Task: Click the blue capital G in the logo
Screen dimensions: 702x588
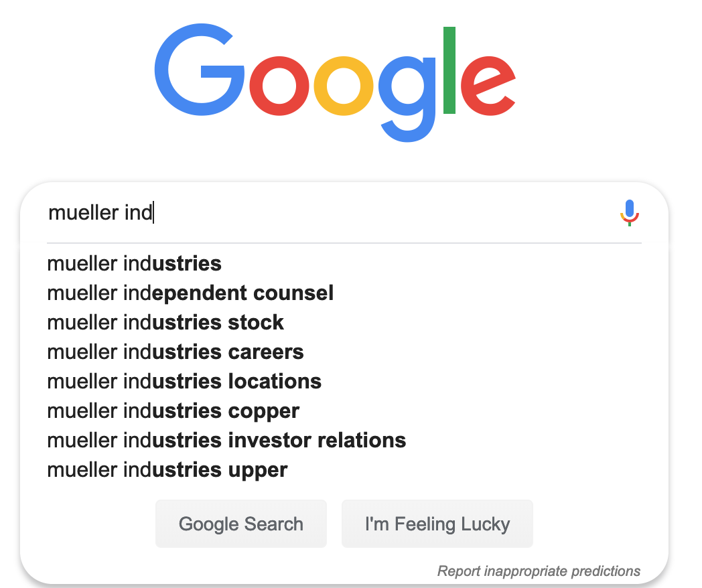Action: [x=199, y=70]
